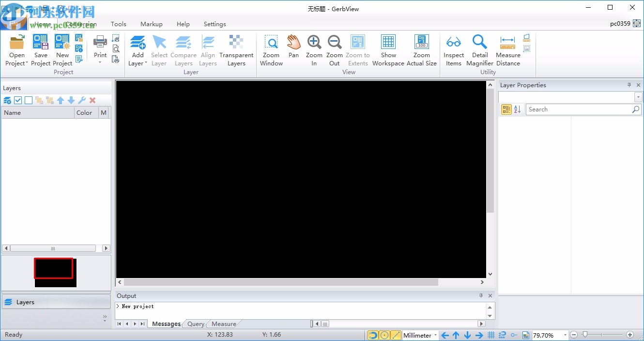Click Zoom Actual Size
Screen dimensions: 644x341
click(421, 48)
